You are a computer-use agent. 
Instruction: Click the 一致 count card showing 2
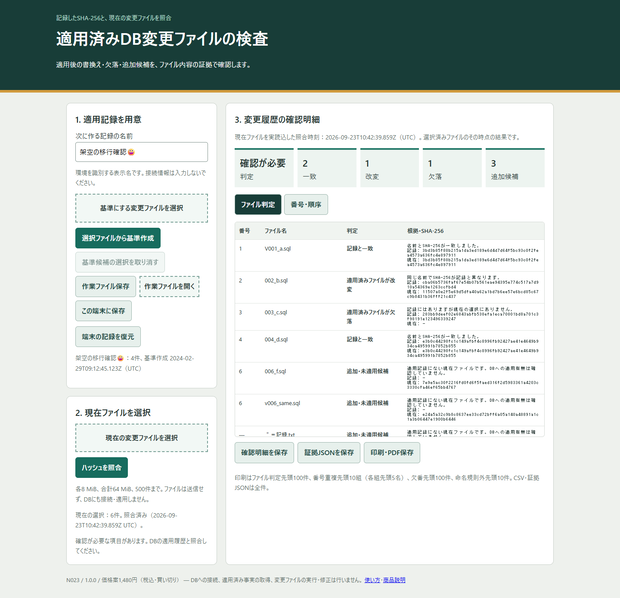coord(327,168)
